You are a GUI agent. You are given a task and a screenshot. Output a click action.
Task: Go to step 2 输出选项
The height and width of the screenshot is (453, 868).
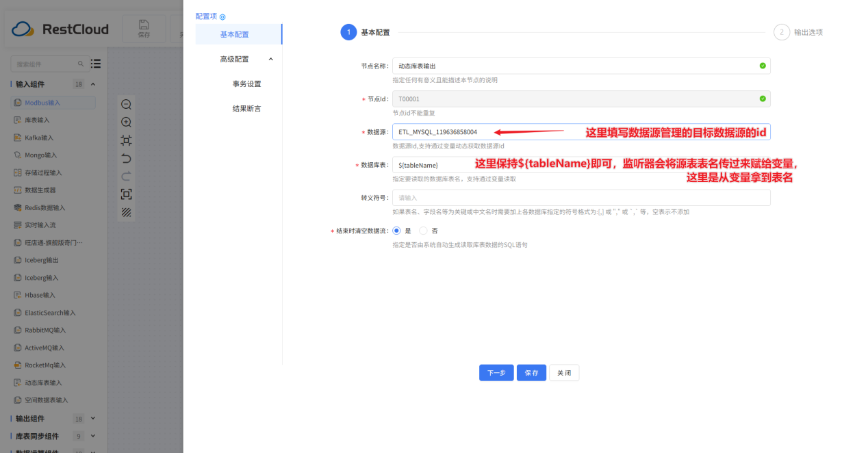pyautogui.click(x=798, y=32)
